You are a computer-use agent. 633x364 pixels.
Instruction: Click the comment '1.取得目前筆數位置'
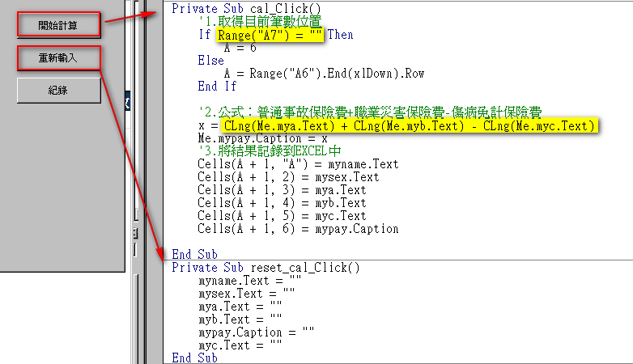(260, 21)
